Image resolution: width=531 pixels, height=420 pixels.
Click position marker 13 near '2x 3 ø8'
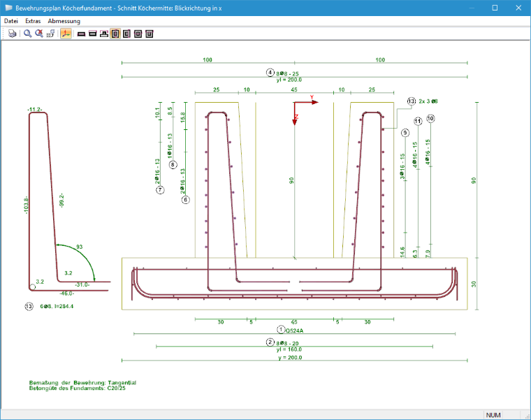(411, 101)
